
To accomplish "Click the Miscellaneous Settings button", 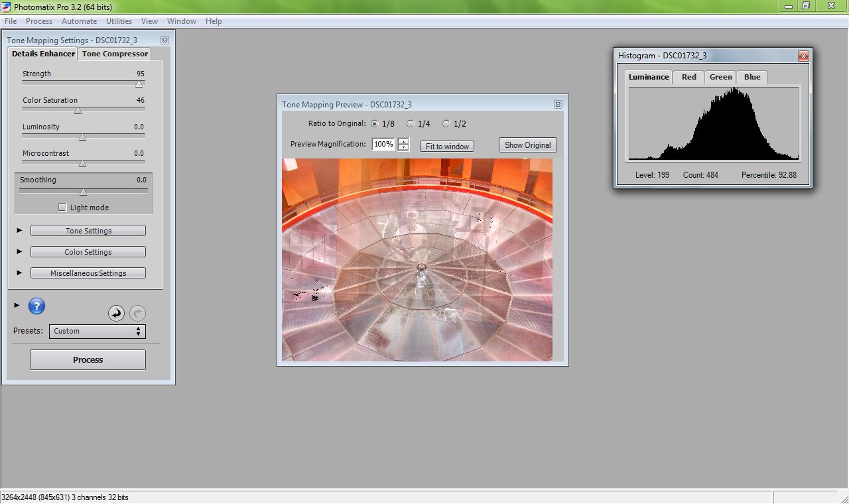I will (x=88, y=273).
